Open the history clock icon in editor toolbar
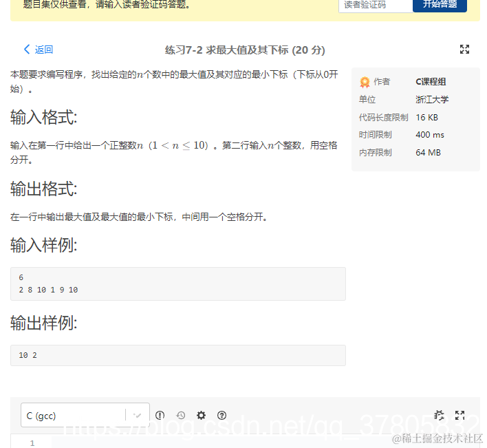 (180, 415)
